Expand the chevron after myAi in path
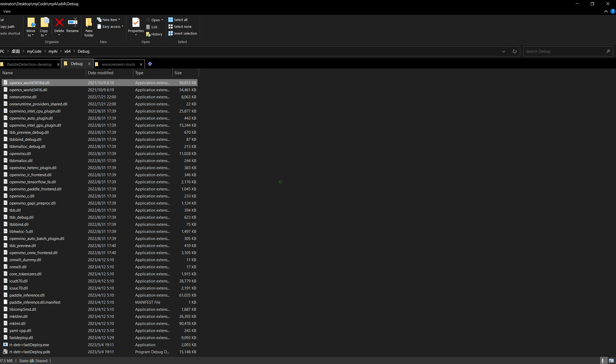The image size is (616, 364). click(61, 51)
